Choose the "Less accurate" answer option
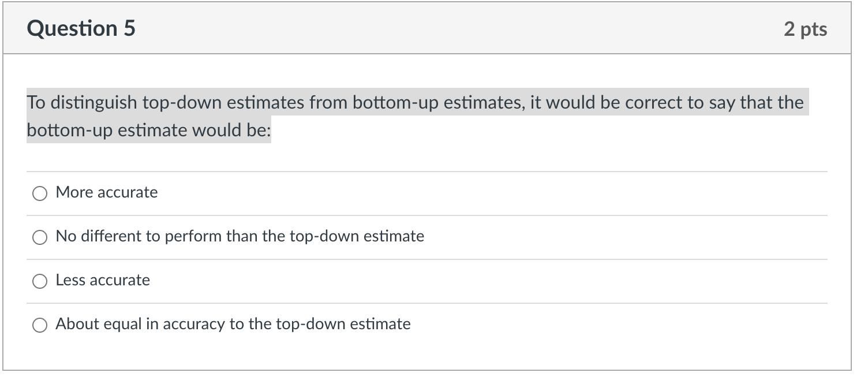Screen dimensions: 868x387 click(x=39, y=281)
